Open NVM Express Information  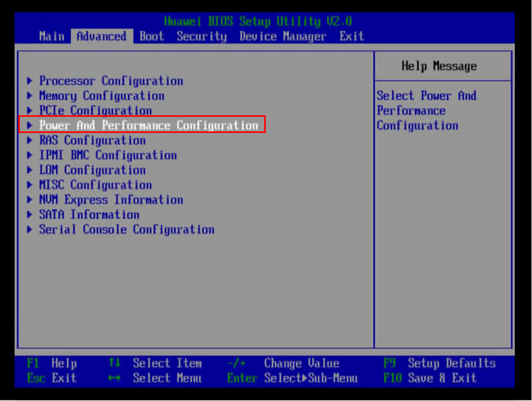point(111,200)
